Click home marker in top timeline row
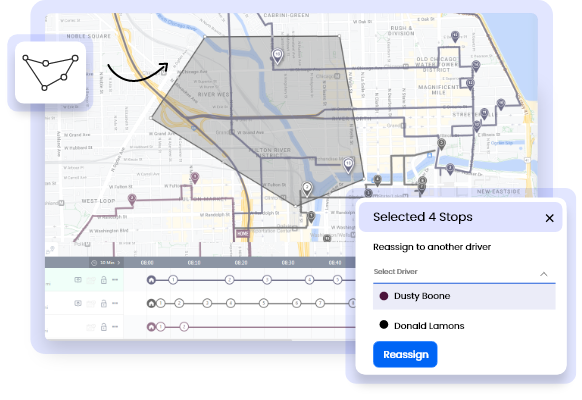Viewport: 582px width, 400px height. pyautogui.click(x=151, y=280)
